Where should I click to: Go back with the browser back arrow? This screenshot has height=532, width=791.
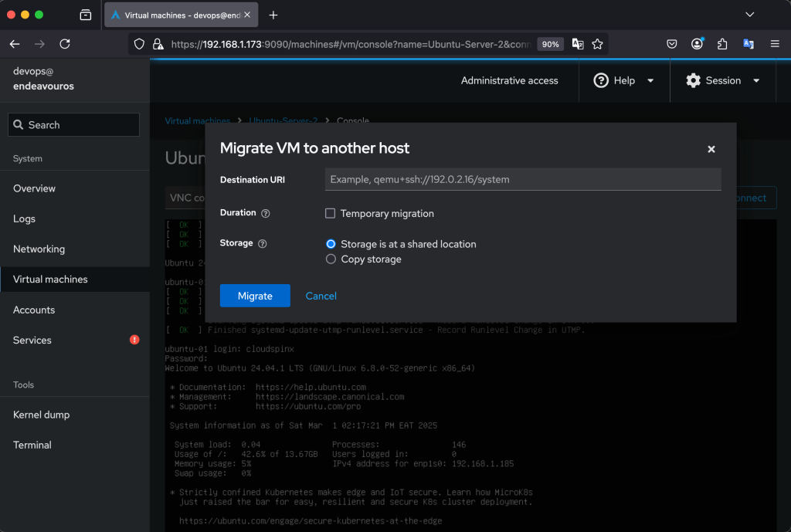[x=15, y=44]
